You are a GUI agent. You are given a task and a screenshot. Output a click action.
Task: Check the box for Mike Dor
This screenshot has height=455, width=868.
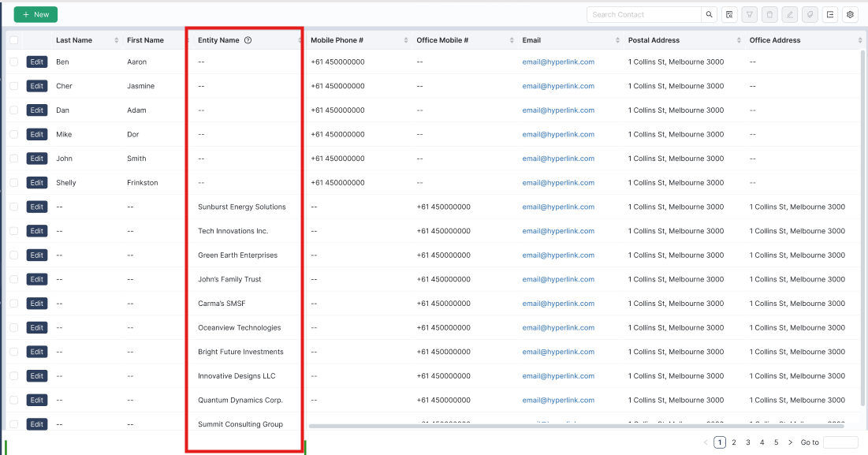tap(14, 135)
